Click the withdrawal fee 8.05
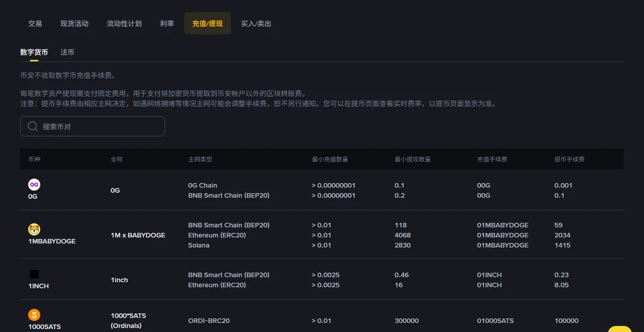The width and height of the screenshot is (644, 332). (561, 285)
